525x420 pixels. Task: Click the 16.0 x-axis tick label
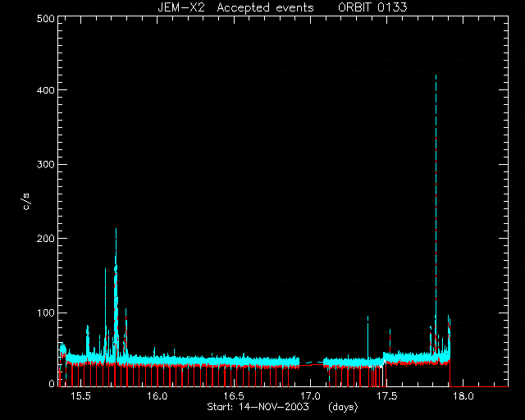pos(157,396)
